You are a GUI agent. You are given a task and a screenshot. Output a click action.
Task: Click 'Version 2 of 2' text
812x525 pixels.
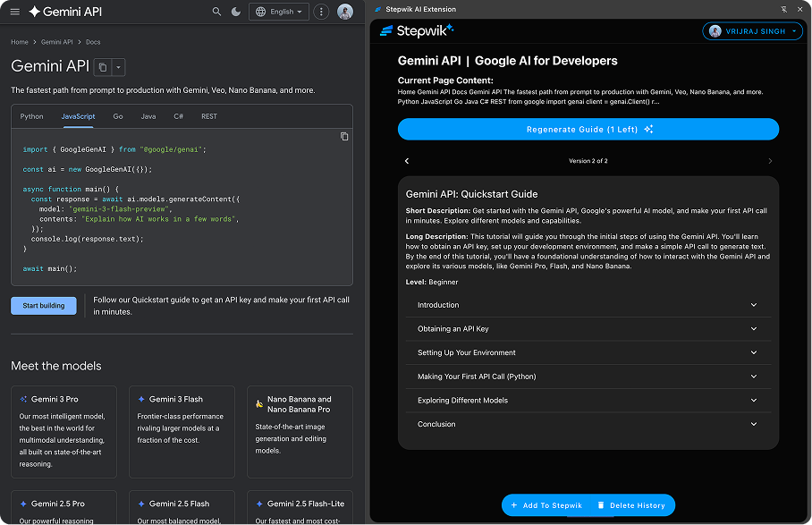click(588, 161)
